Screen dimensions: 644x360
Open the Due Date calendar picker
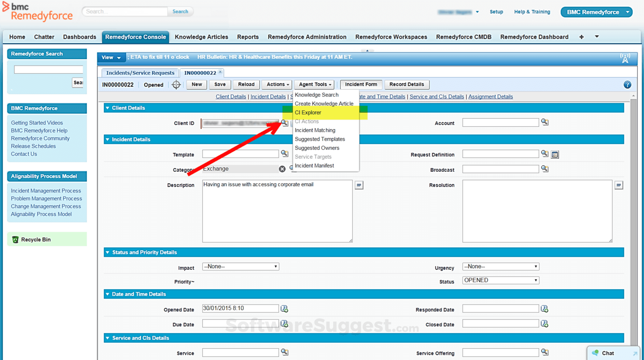[284, 324]
